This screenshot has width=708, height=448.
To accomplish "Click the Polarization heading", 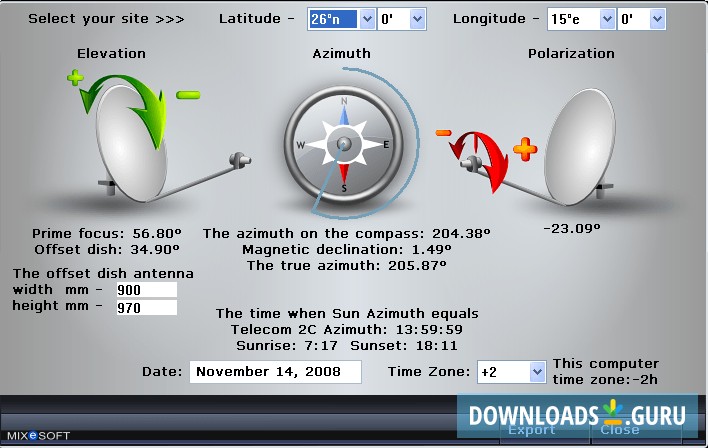I will point(571,54).
